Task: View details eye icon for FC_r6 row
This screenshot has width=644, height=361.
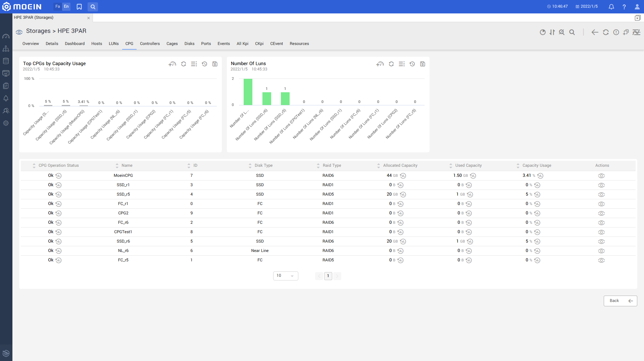Action: coord(601,223)
